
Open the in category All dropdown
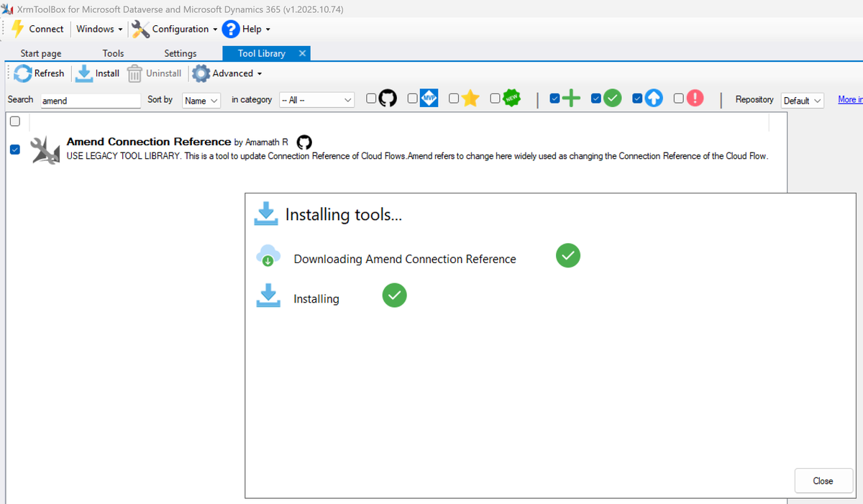(316, 101)
